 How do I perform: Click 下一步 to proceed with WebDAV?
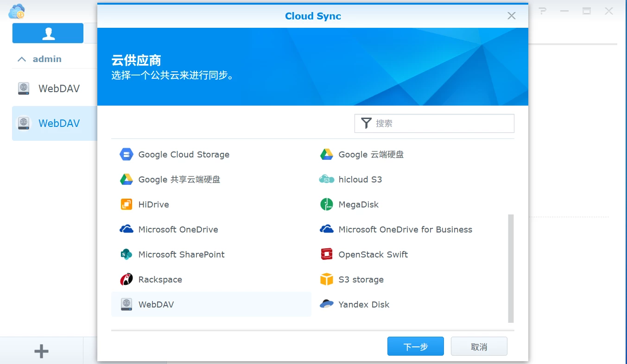415,346
